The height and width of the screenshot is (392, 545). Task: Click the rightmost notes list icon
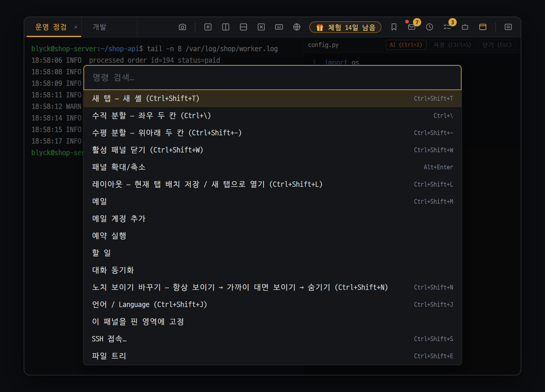click(508, 27)
